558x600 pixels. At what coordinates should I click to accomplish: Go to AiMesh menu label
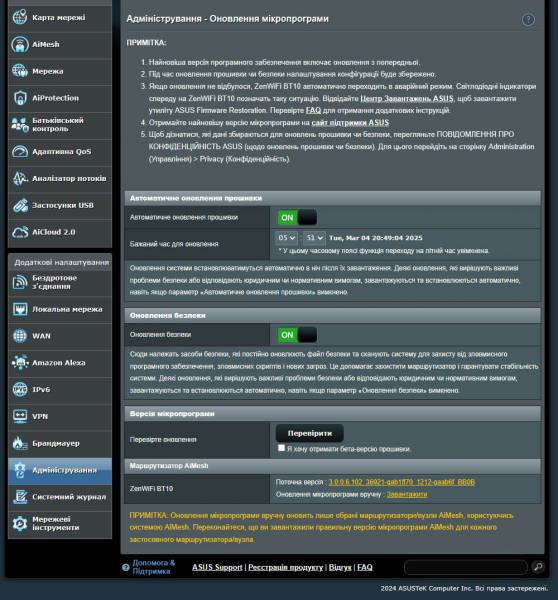click(x=46, y=44)
